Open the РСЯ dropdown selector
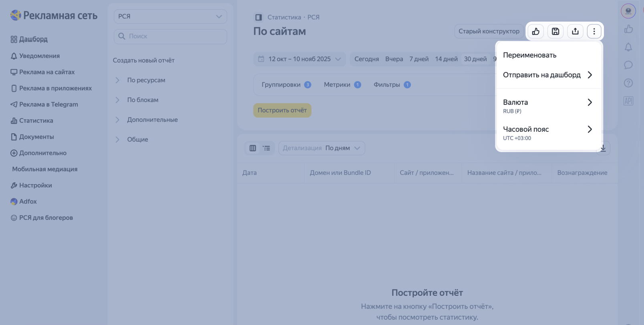 (170, 16)
